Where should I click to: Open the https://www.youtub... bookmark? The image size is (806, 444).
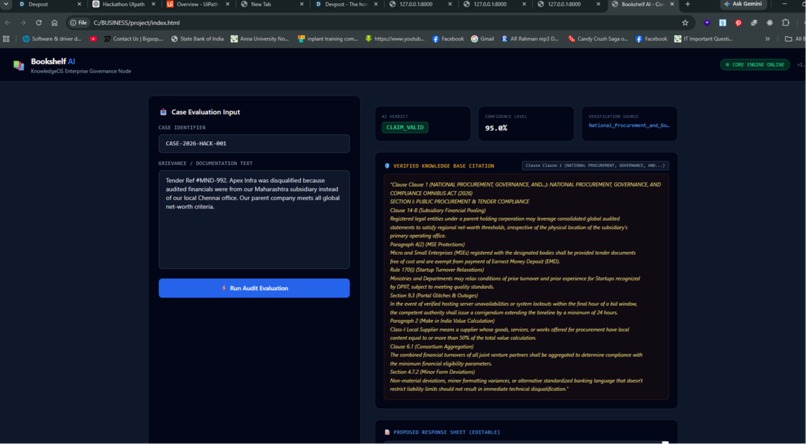click(395, 39)
